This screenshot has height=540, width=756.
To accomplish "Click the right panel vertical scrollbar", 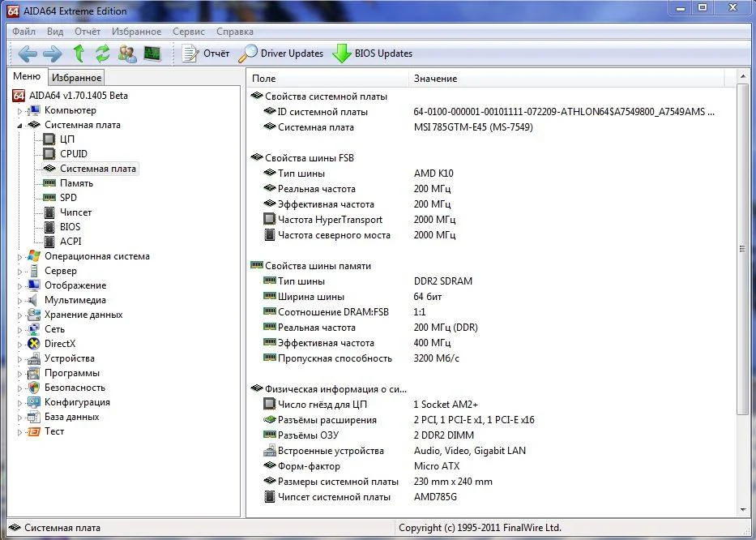I will click(743, 248).
